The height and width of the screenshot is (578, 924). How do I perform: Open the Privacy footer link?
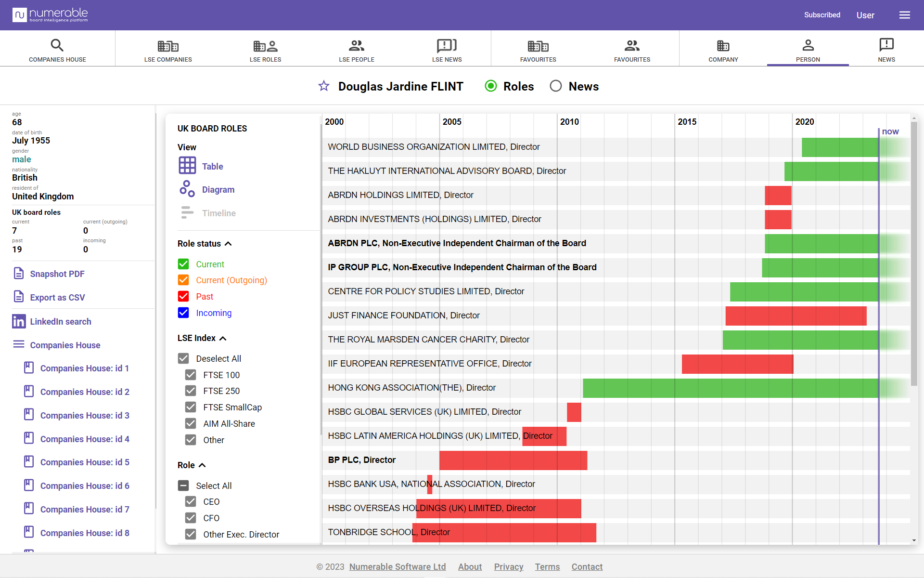pyautogui.click(x=509, y=566)
